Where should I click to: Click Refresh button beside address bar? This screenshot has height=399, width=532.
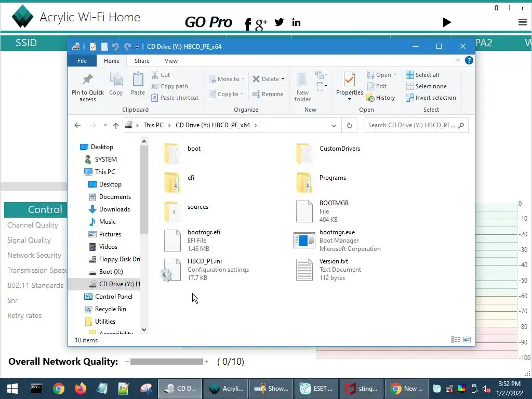[x=350, y=125]
